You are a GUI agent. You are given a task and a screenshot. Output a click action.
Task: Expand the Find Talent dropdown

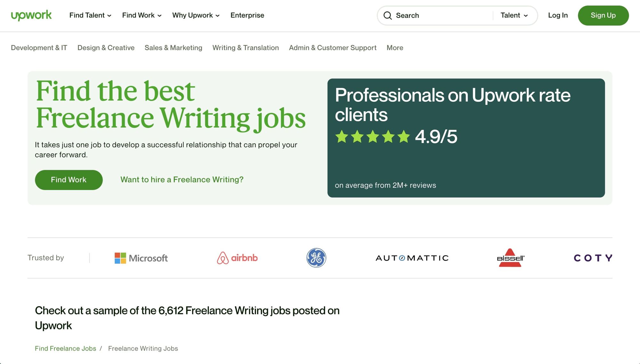pos(90,15)
